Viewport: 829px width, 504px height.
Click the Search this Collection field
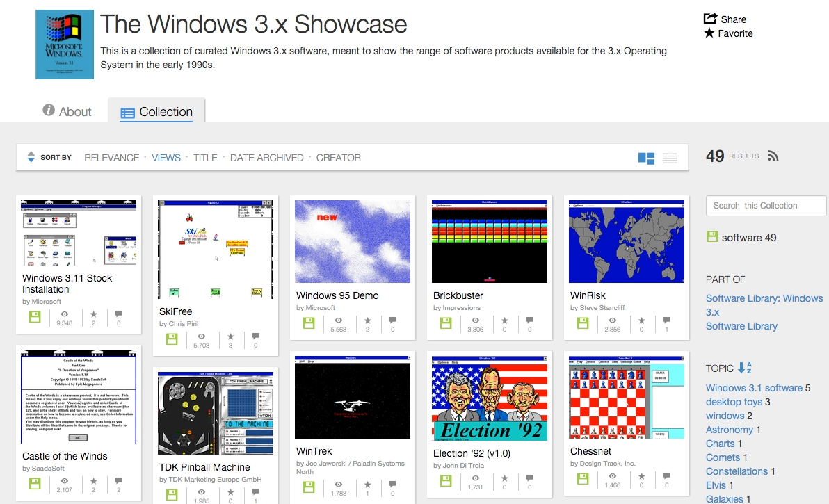pyautogui.click(x=766, y=206)
